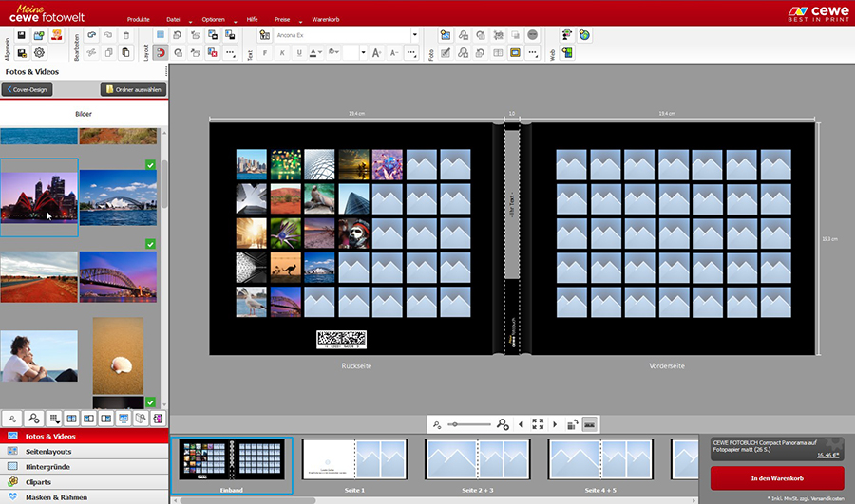This screenshot has height=504, width=855.
Task: Toggle the page overview strip button
Action: click(x=589, y=424)
